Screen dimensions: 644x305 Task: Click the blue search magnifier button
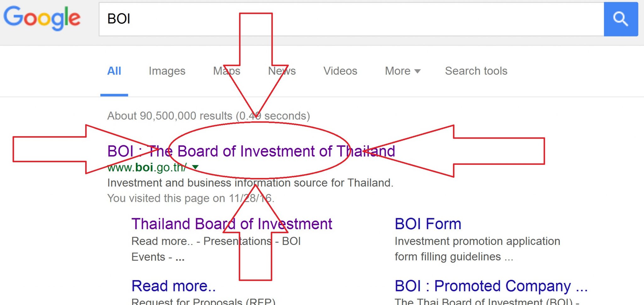tap(621, 19)
